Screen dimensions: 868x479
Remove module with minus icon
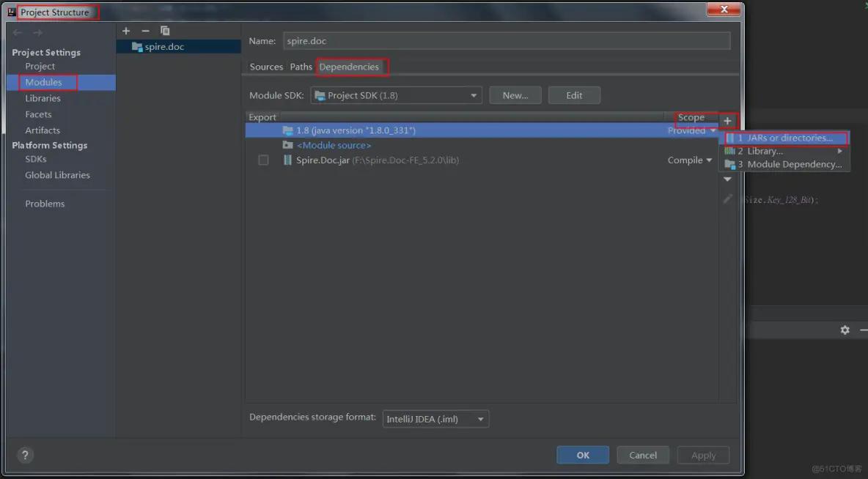click(146, 31)
